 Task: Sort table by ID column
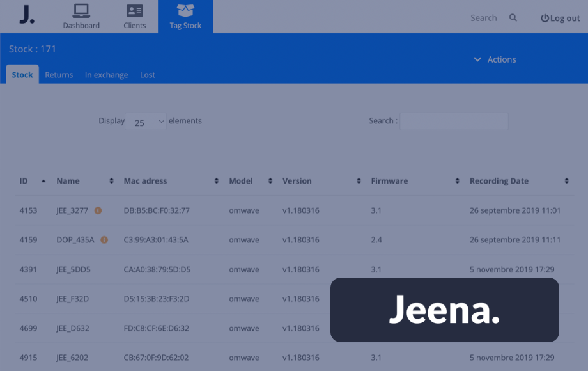click(x=43, y=181)
